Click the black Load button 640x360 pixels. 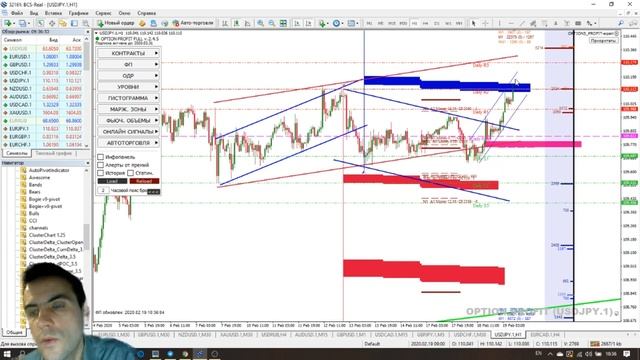tap(112, 181)
